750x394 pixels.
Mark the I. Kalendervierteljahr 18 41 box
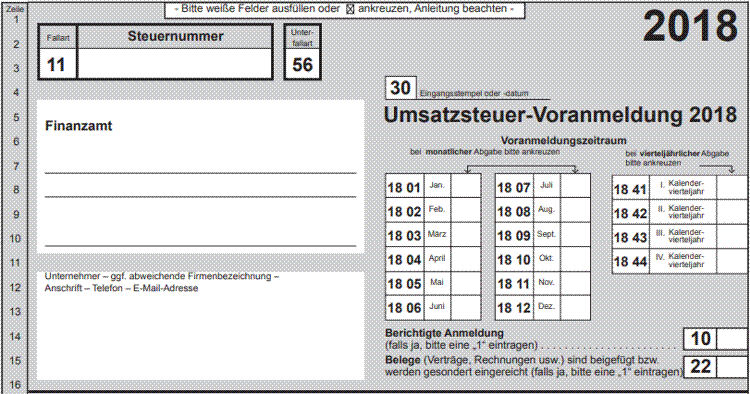(732, 188)
